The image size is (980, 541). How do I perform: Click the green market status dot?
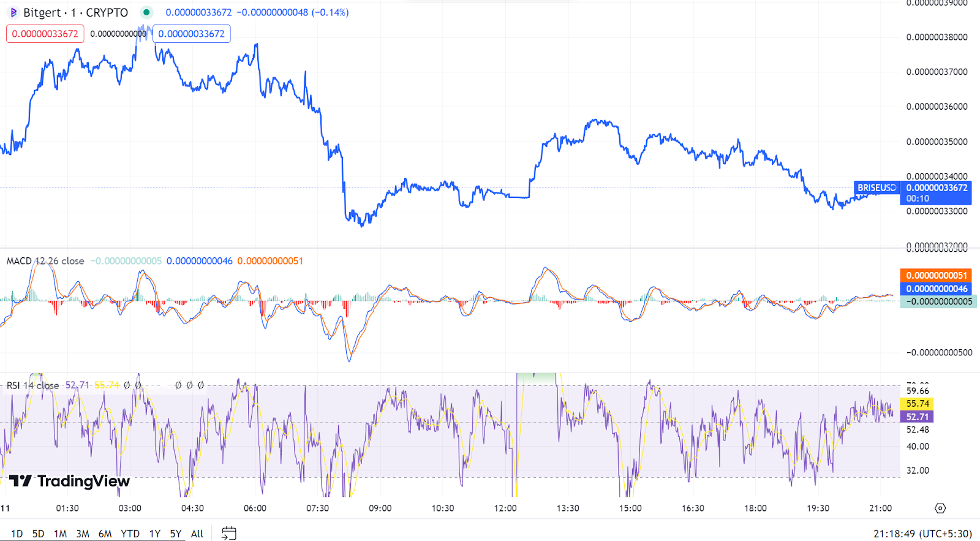[x=146, y=12]
